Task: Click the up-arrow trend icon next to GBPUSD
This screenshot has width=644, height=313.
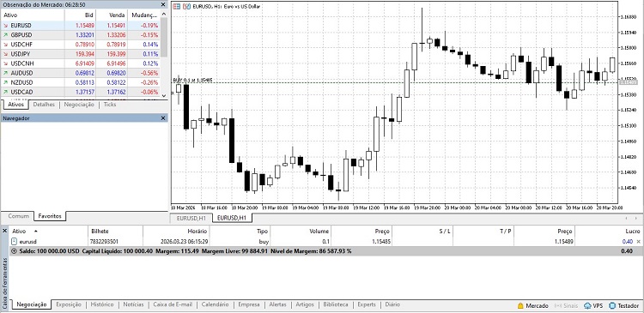Action: tap(5, 35)
